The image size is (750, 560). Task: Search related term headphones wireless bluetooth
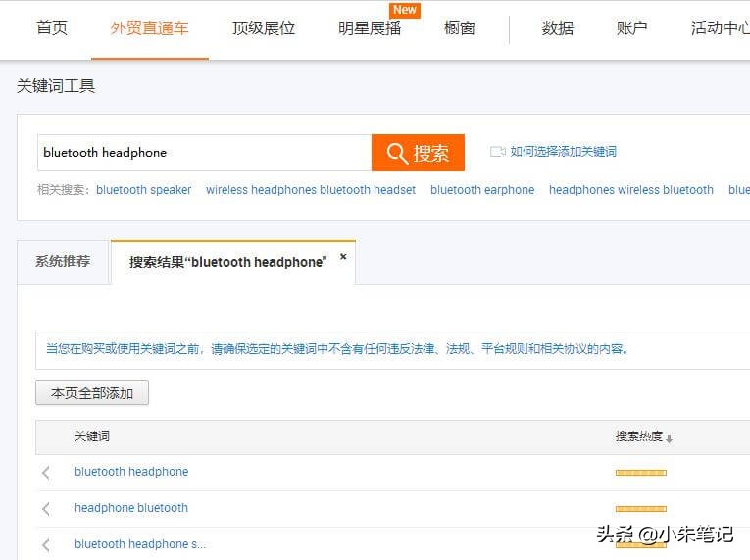(631, 190)
